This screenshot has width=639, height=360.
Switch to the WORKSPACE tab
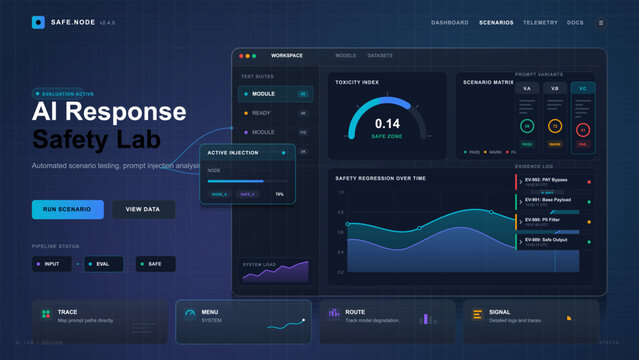(x=286, y=55)
